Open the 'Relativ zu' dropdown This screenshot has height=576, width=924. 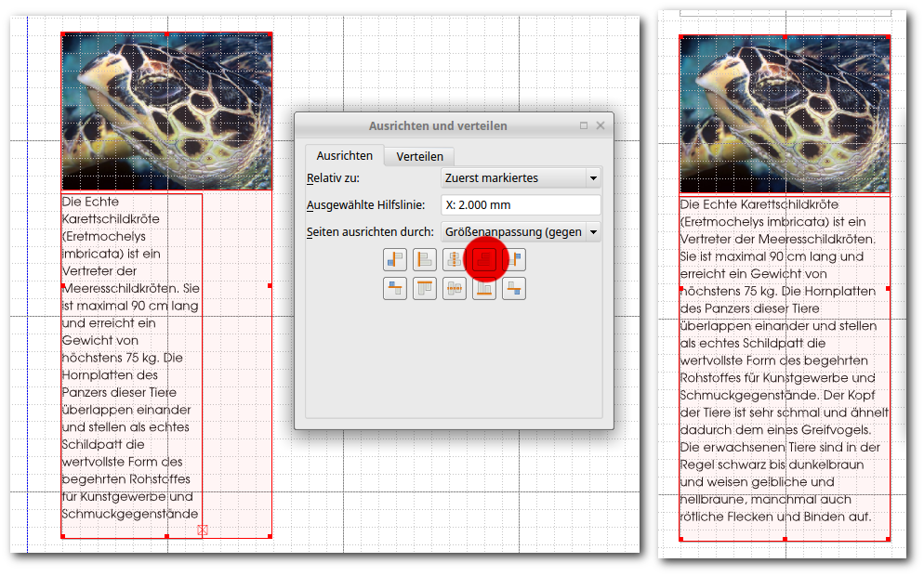pyautogui.click(x=520, y=177)
